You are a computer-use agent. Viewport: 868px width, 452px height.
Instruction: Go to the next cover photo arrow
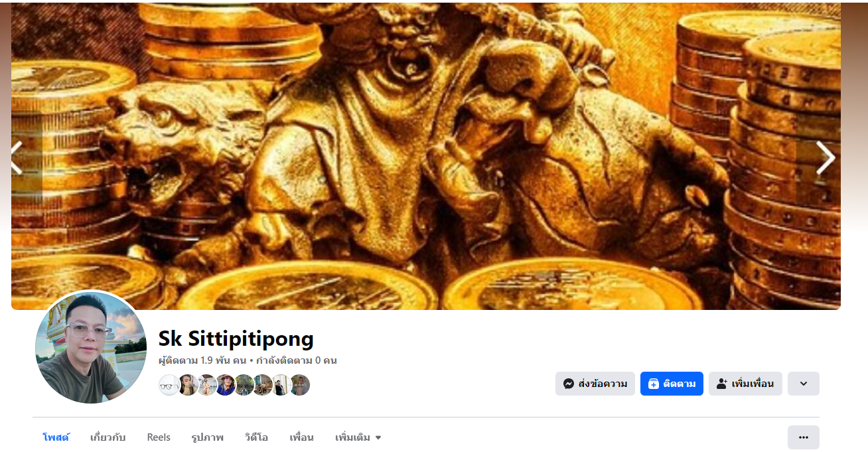[825, 158]
